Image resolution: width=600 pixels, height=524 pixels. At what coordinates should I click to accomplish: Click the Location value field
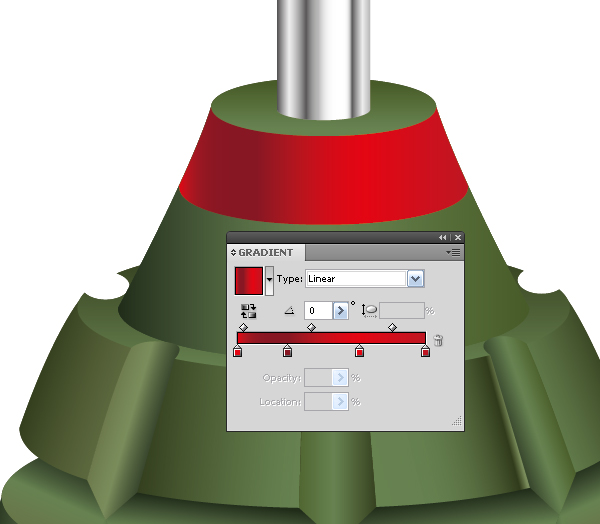pyautogui.click(x=318, y=402)
